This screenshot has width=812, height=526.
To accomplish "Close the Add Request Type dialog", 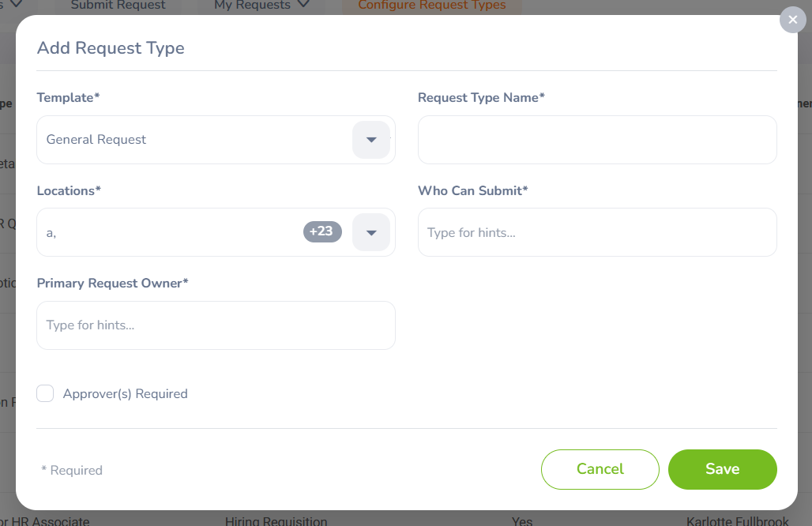I will point(792,20).
